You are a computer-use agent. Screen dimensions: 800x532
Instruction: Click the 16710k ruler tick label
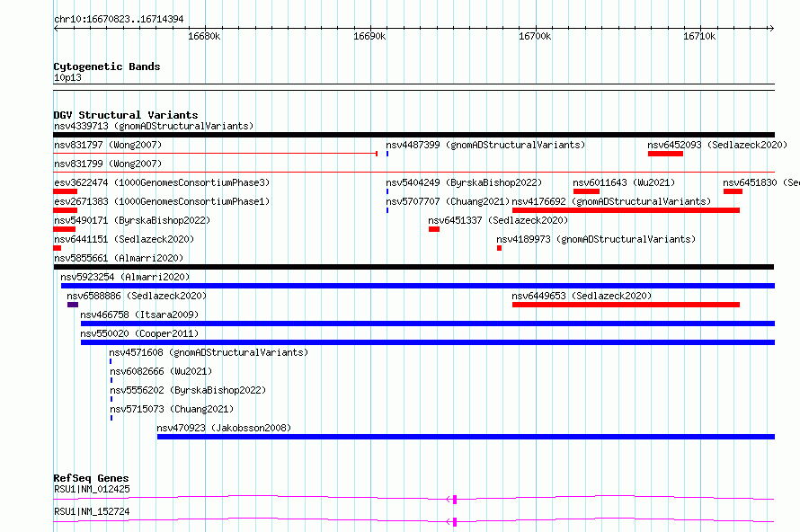click(x=699, y=36)
